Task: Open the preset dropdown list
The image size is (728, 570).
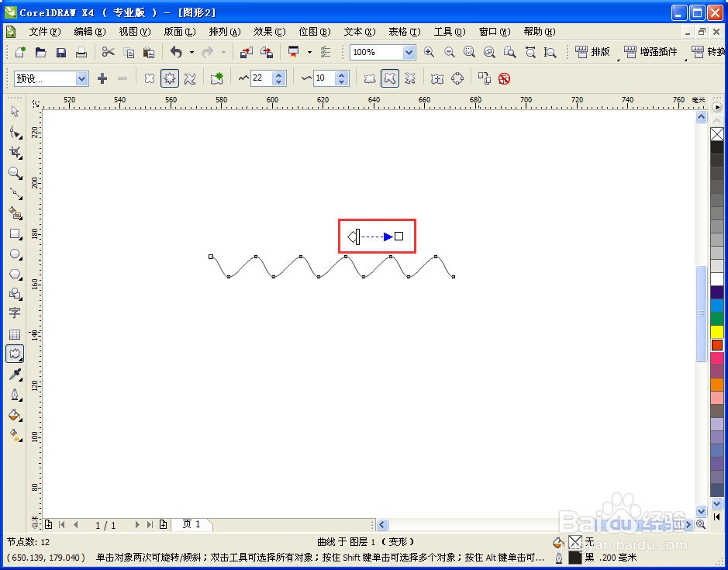Action: [x=81, y=79]
